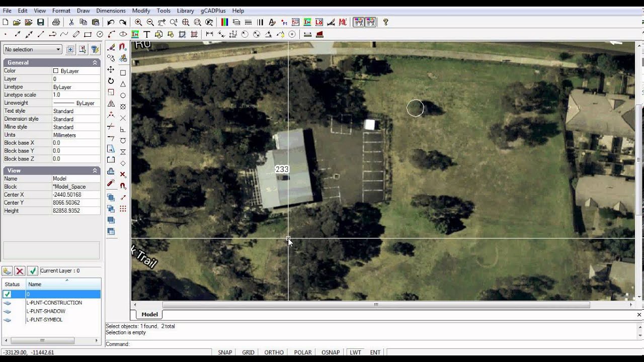Select the L-PLNT-SYMBOL layer row
Viewport: 644px width, 362px height.
(x=51, y=320)
